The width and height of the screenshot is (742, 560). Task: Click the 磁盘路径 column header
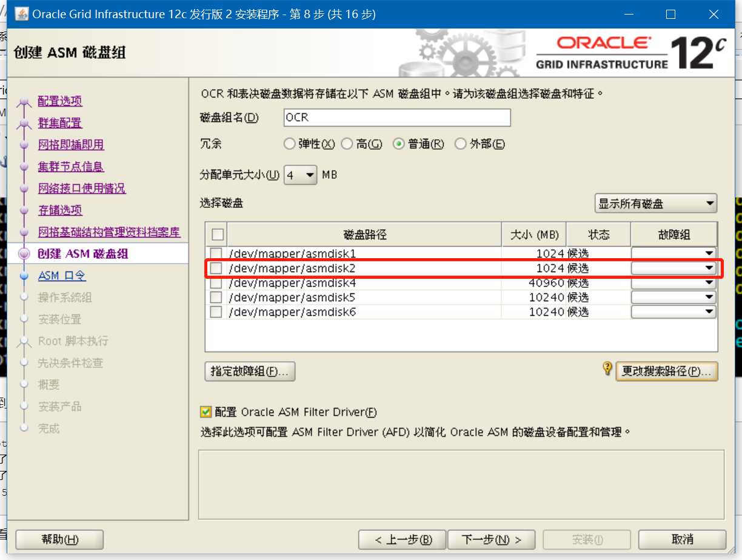pos(364,235)
